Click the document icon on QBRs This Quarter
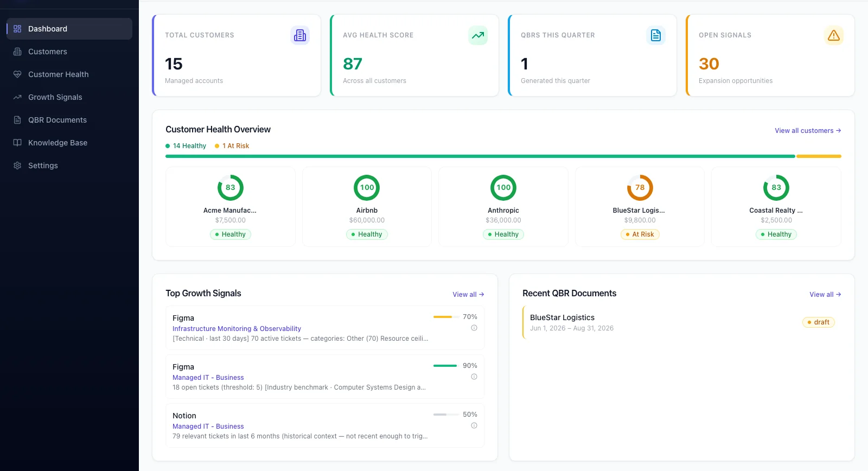868x471 pixels. [656, 35]
